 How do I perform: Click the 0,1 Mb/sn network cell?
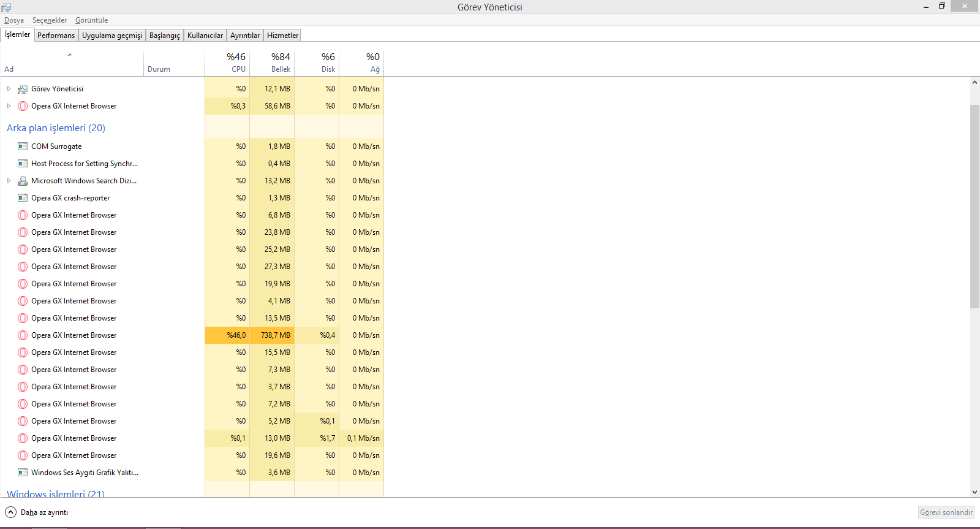tap(361, 438)
